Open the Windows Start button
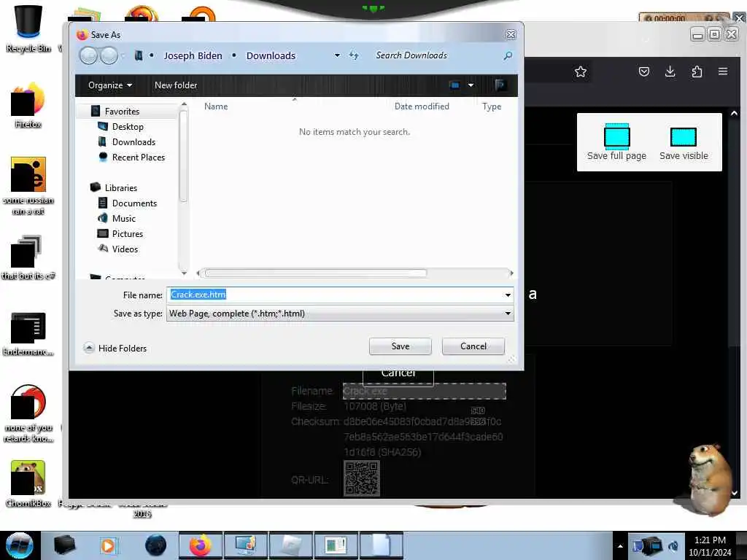This screenshot has height=560, width=747. coord(20,545)
